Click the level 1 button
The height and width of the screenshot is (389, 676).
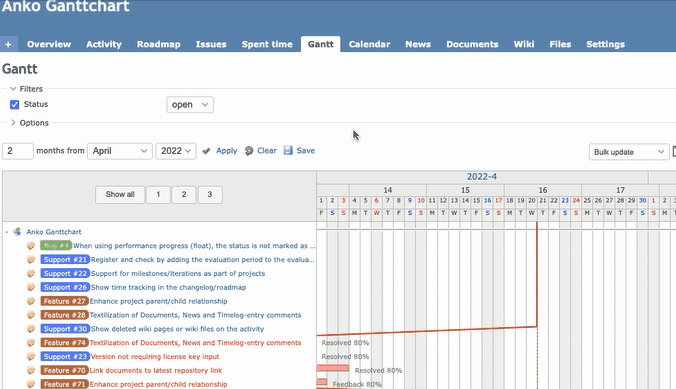click(x=158, y=194)
